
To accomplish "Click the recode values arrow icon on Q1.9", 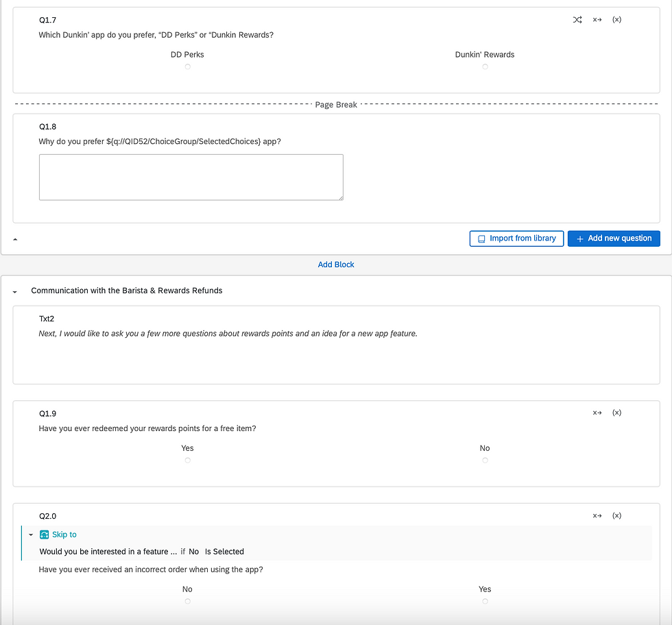I will tap(597, 413).
